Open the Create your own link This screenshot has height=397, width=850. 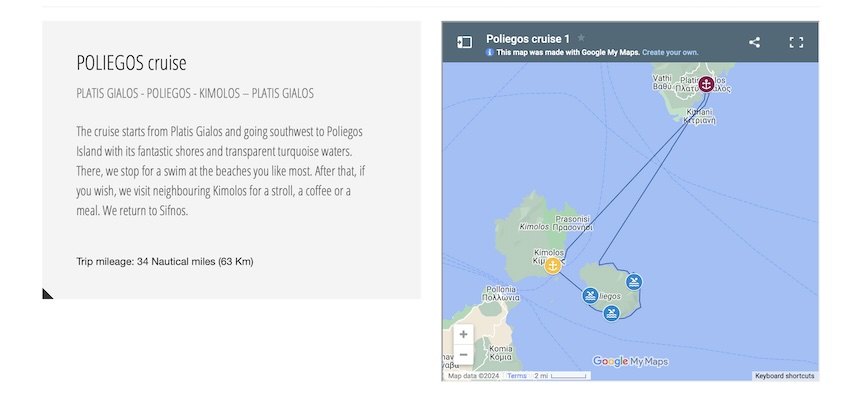click(670, 53)
